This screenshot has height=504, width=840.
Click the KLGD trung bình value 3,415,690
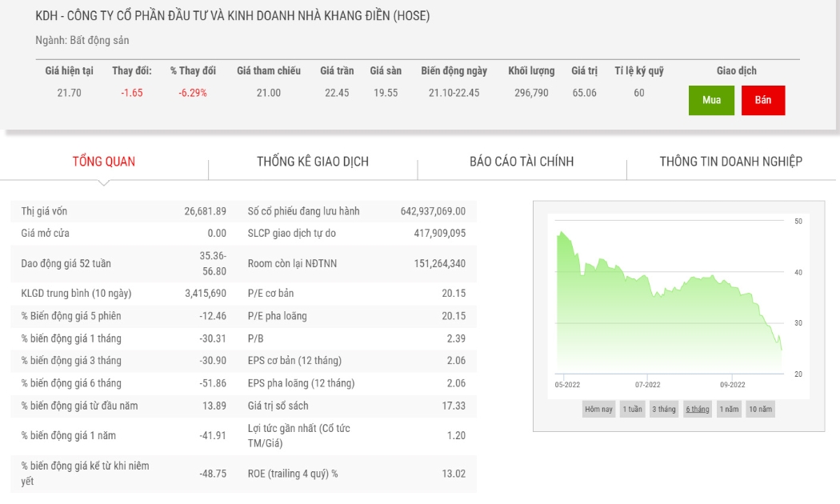pyautogui.click(x=206, y=293)
